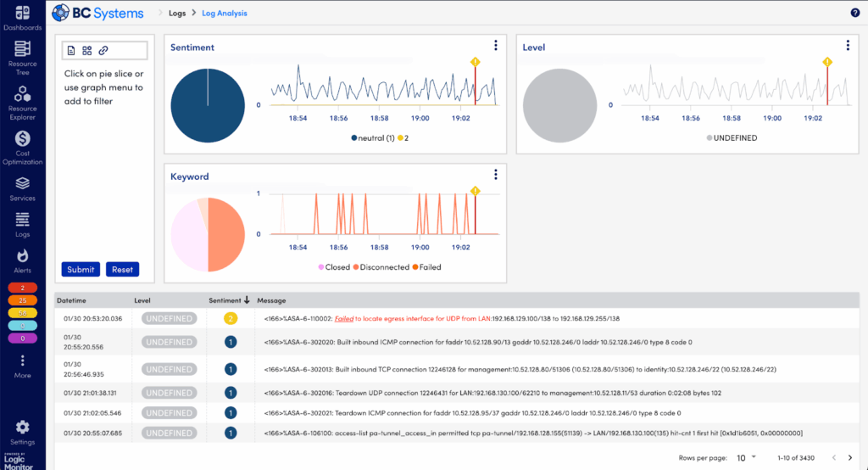Select the link icon in filter panel
This screenshot has height=470, width=868.
click(103, 50)
